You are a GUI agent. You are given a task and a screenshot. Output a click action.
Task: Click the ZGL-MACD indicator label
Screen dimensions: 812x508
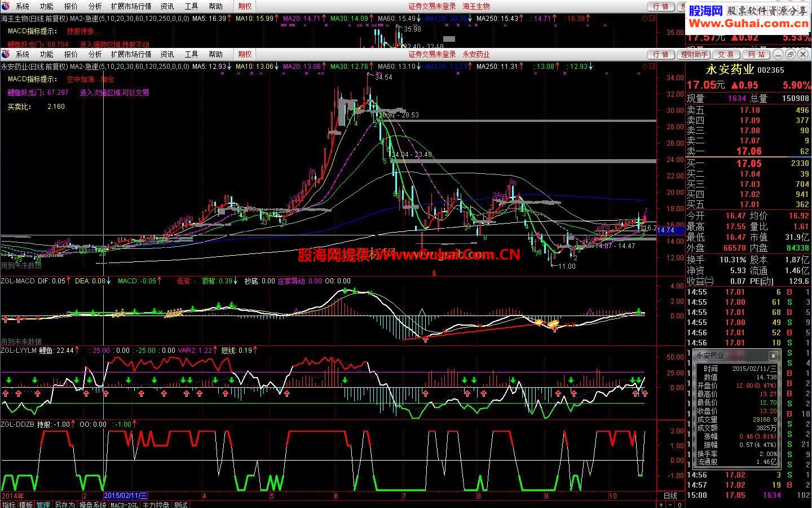click(17, 281)
